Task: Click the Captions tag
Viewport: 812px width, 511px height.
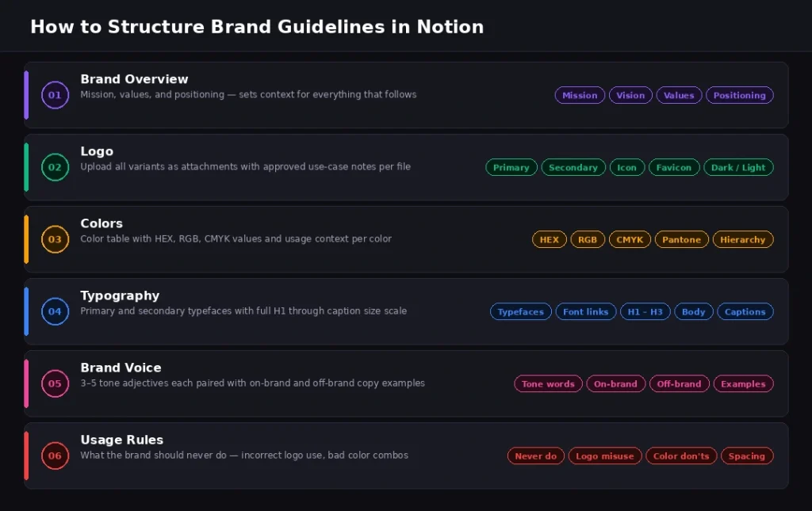Action: pyautogui.click(x=745, y=312)
